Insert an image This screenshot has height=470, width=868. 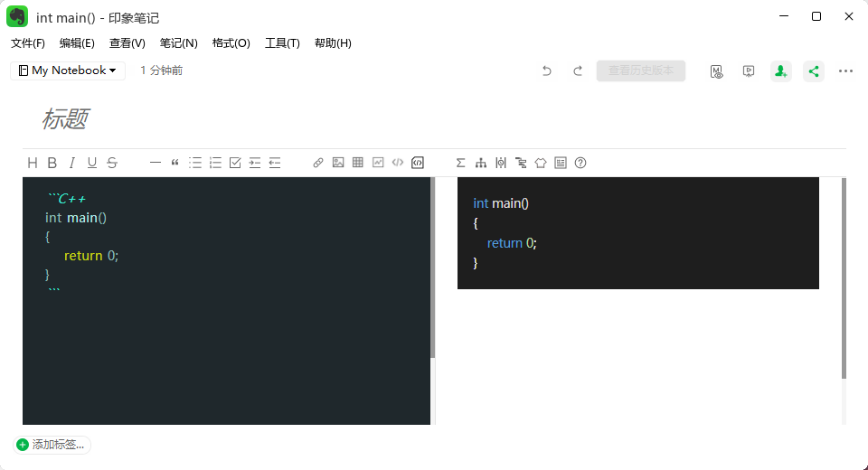338,163
